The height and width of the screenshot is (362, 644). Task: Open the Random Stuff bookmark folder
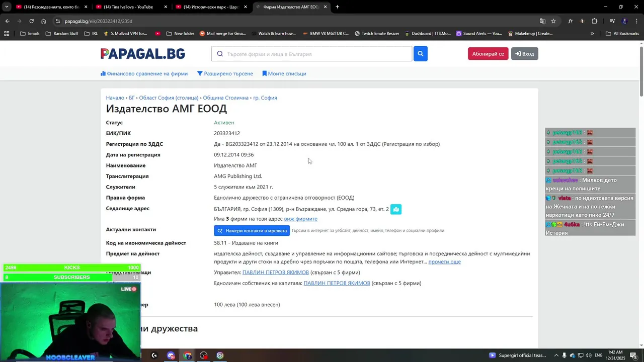tap(61, 34)
